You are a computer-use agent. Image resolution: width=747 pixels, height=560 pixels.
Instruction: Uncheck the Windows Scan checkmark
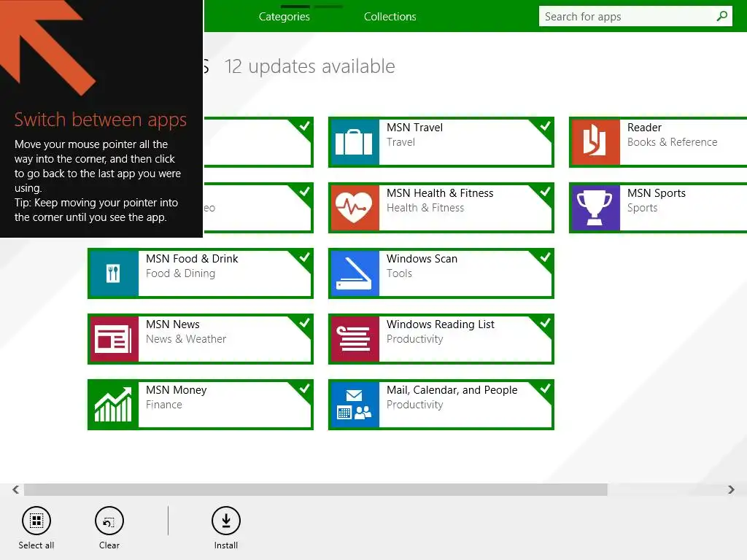point(545,257)
